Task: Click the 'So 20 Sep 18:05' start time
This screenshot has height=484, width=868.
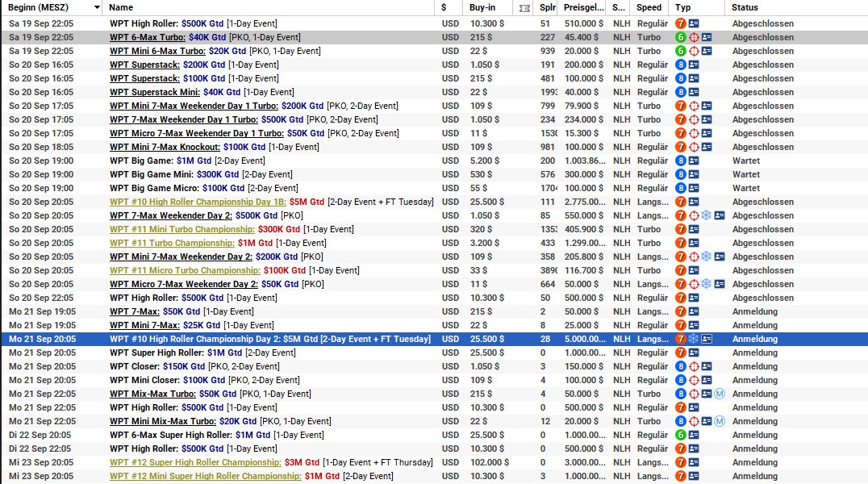Action: point(41,147)
